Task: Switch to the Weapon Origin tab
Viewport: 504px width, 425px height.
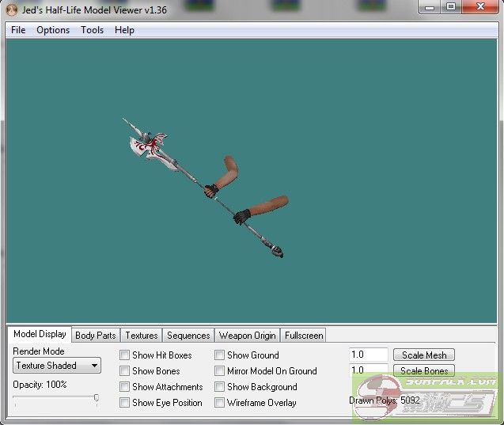Action: pyautogui.click(x=247, y=336)
